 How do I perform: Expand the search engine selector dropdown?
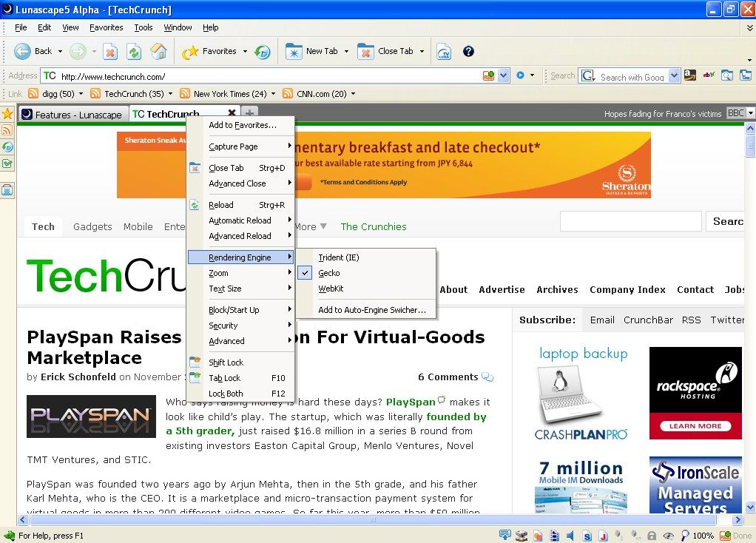[x=674, y=75]
